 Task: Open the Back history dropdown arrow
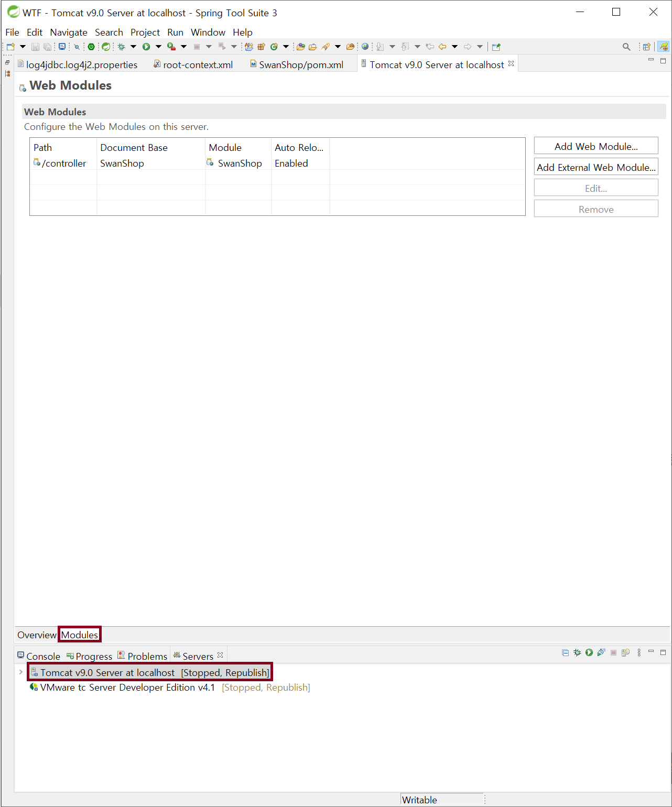(454, 47)
